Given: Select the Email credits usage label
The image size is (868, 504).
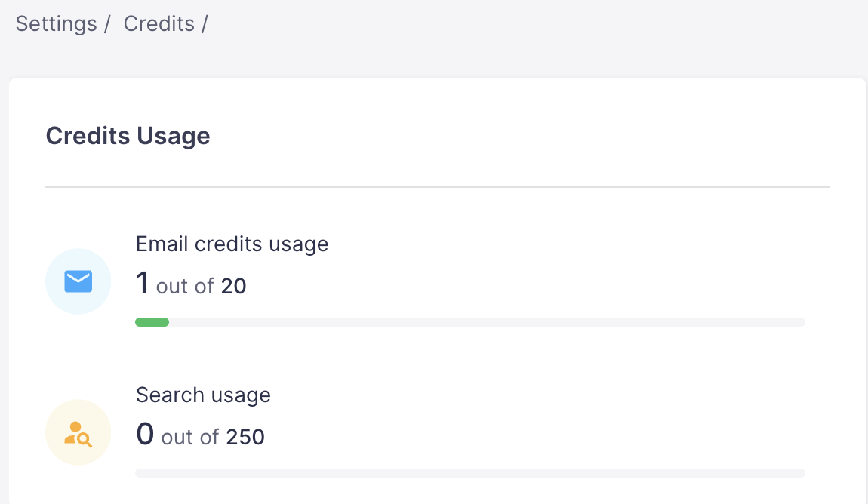Looking at the screenshot, I should pos(232,244).
